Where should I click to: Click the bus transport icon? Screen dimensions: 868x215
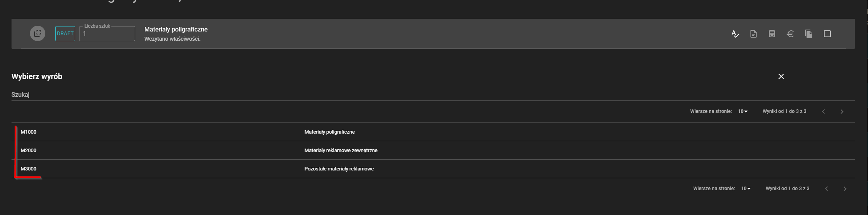point(772,34)
